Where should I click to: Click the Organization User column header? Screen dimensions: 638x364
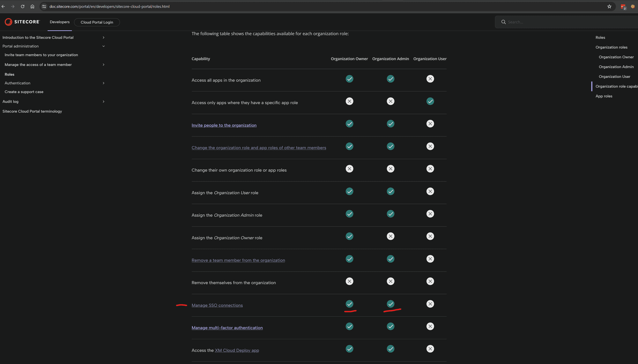coord(430,59)
